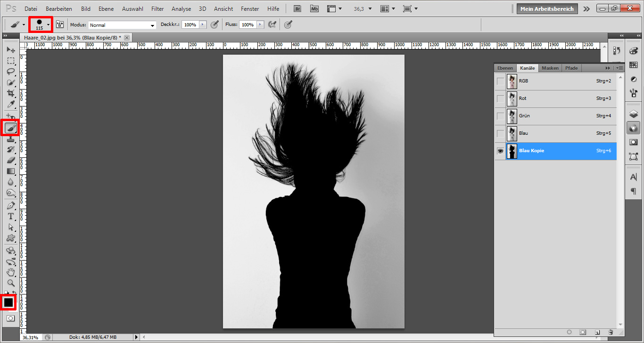This screenshot has height=343, width=644.
Task: Open the Filter menu
Action: 157,8
